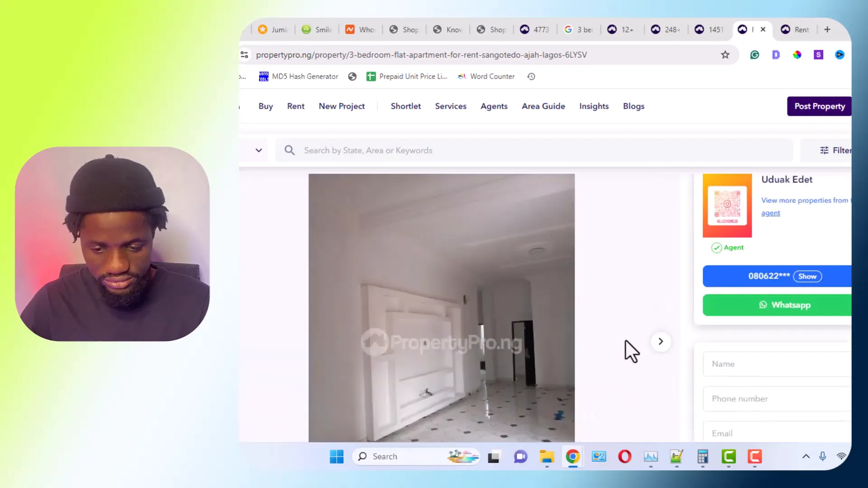Open Agents in navigation
868x488 pixels.
point(494,106)
